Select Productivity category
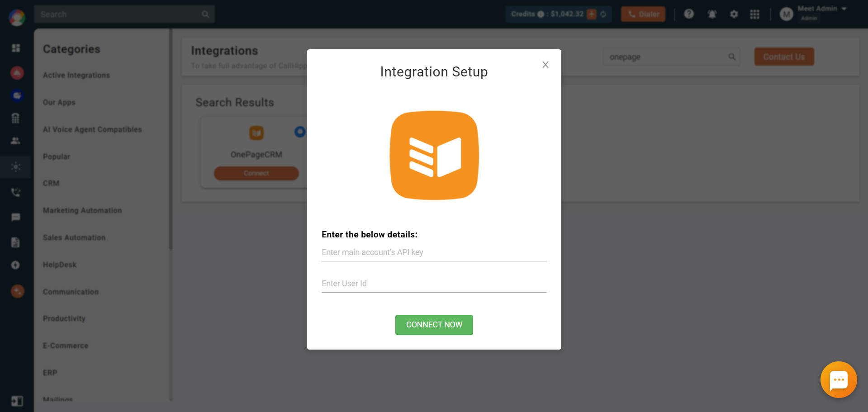Viewport: 868px width, 412px height. point(64,318)
